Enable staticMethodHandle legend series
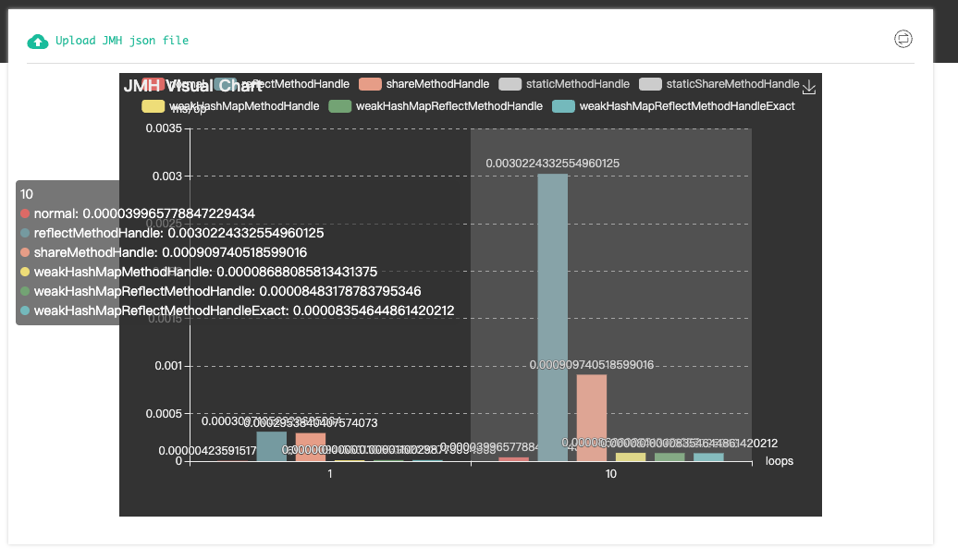Screen dimensions: 958x560 point(564,84)
